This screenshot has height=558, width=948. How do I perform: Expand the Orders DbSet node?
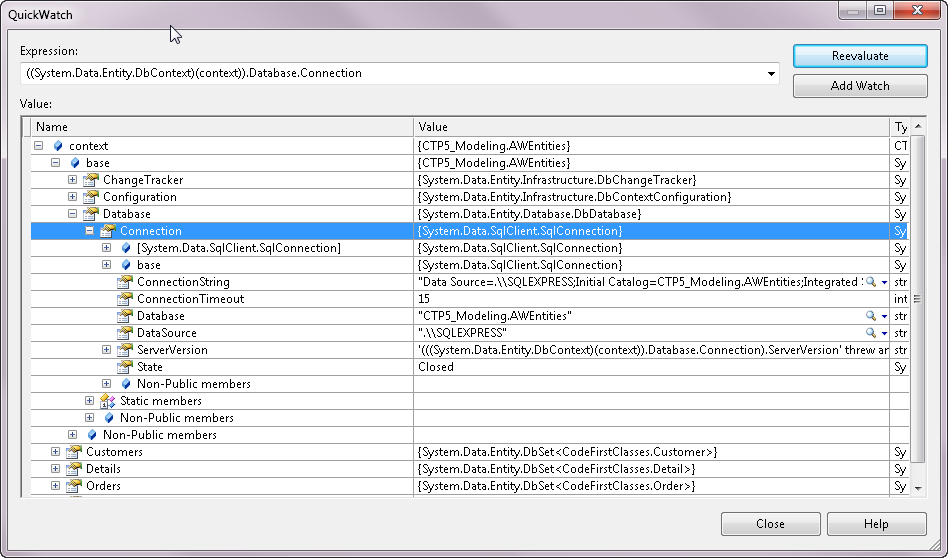point(56,486)
